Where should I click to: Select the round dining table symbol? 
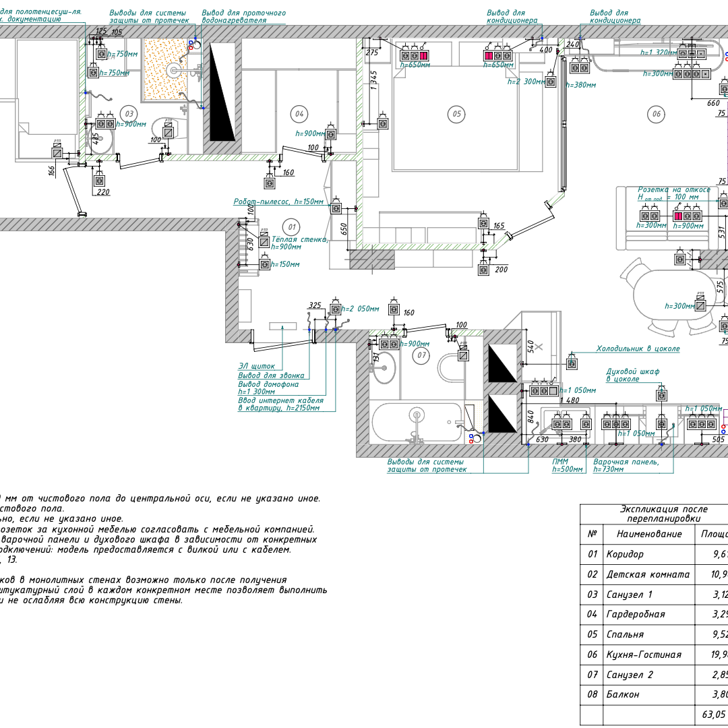[x=671, y=297]
